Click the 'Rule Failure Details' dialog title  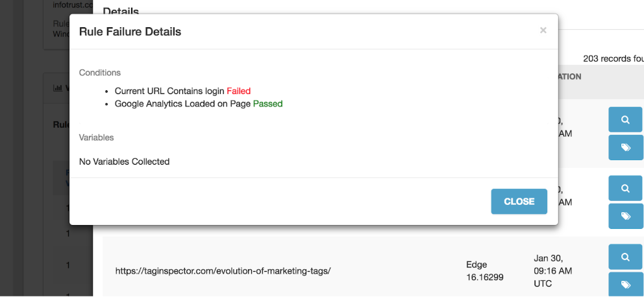pyautogui.click(x=130, y=32)
